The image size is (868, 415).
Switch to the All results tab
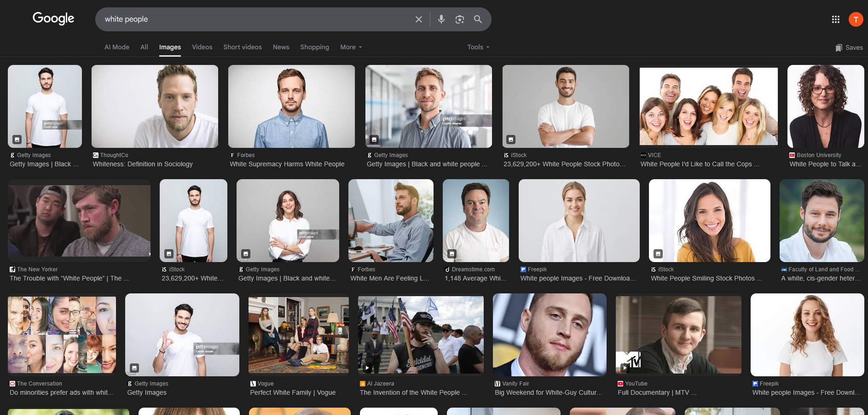click(x=144, y=47)
